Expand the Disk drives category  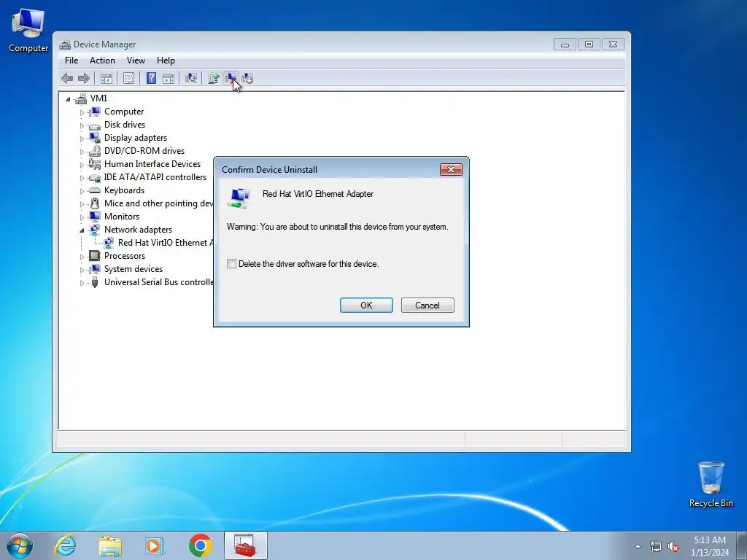point(82,125)
